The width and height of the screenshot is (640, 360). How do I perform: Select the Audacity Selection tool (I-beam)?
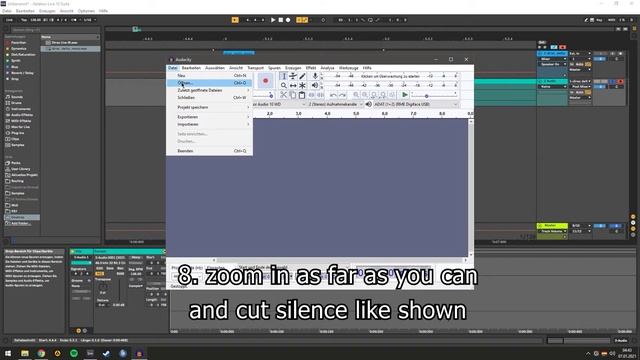[x=284, y=76]
